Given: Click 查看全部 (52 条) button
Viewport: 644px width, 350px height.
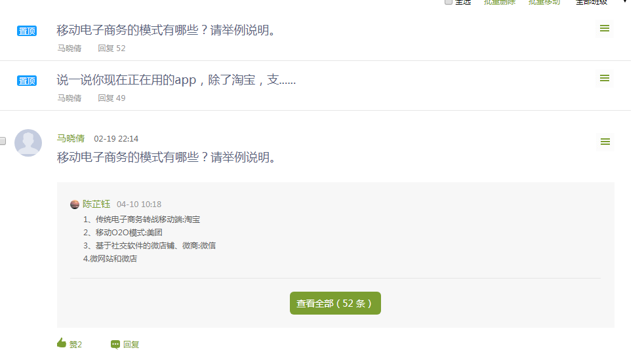Looking at the screenshot, I should pos(335,303).
